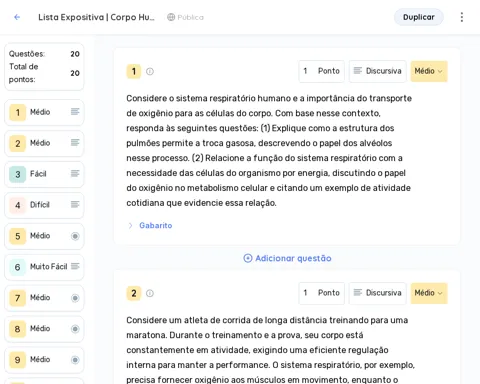Viewport: 480px width, 384px height.
Task: Open Médio difficulty dropdown of question 2
Action: coord(429,293)
